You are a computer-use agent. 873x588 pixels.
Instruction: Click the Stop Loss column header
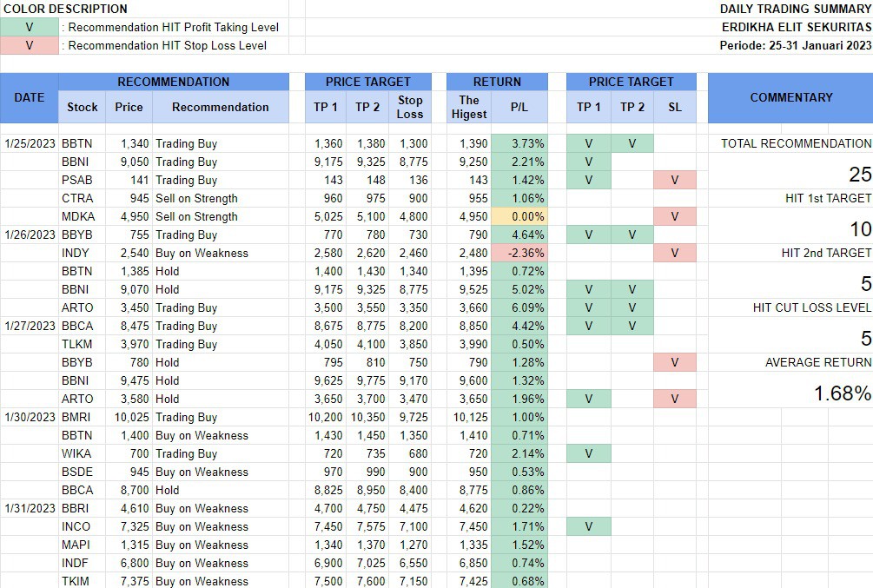410,107
